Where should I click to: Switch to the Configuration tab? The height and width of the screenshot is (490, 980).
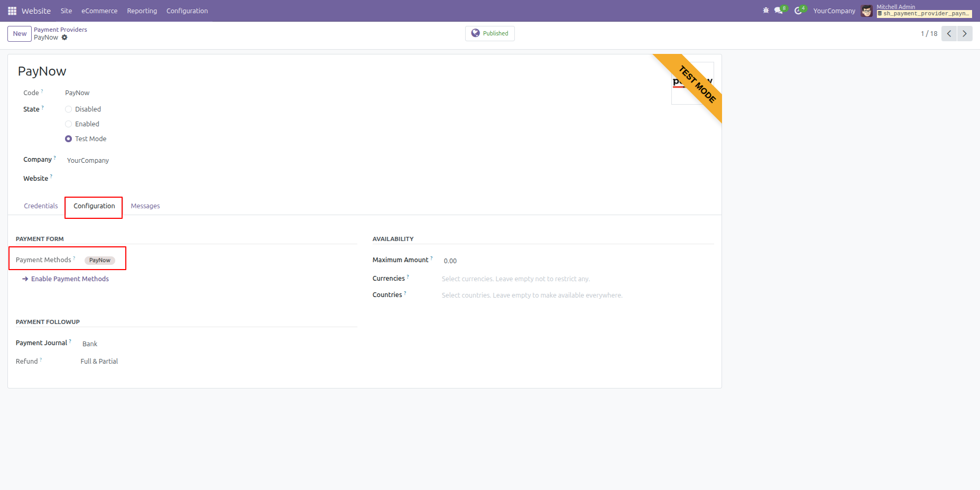point(94,206)
